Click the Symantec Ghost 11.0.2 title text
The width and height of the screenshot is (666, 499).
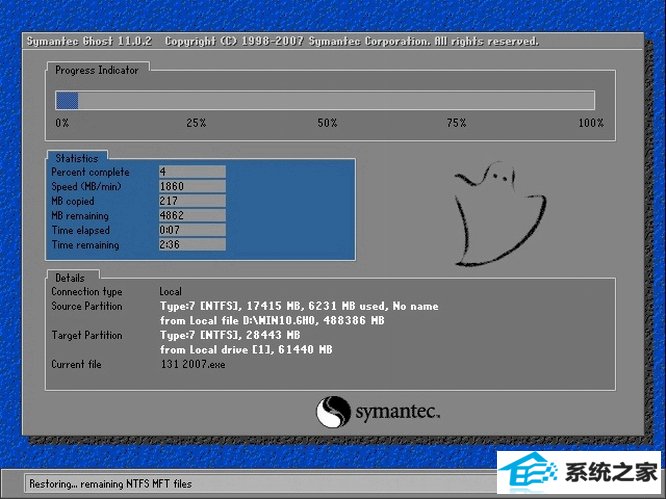point(90,42)
